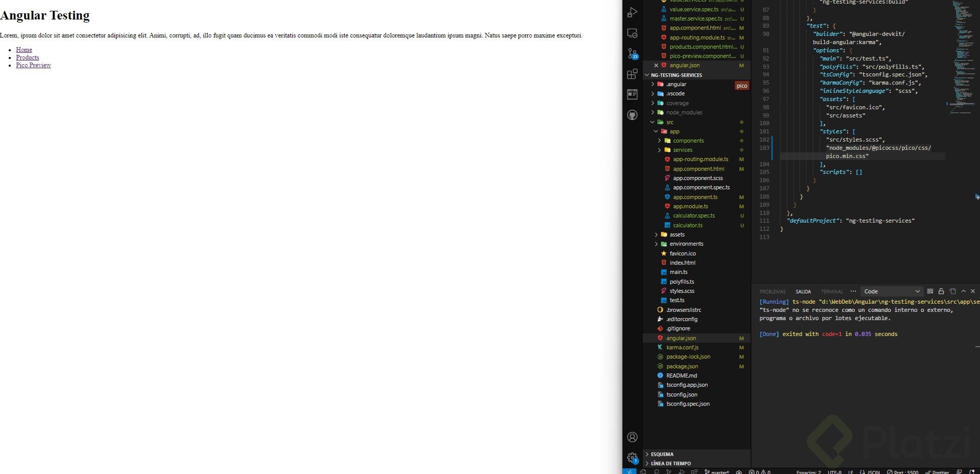980x474 pixels.
Task: Switch to the PROBLEMAS tab
Action: pyautogui.click(x=772, y=291)
